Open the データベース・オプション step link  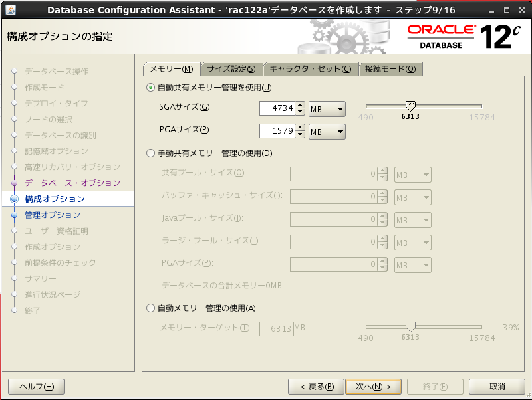[72, 183]
